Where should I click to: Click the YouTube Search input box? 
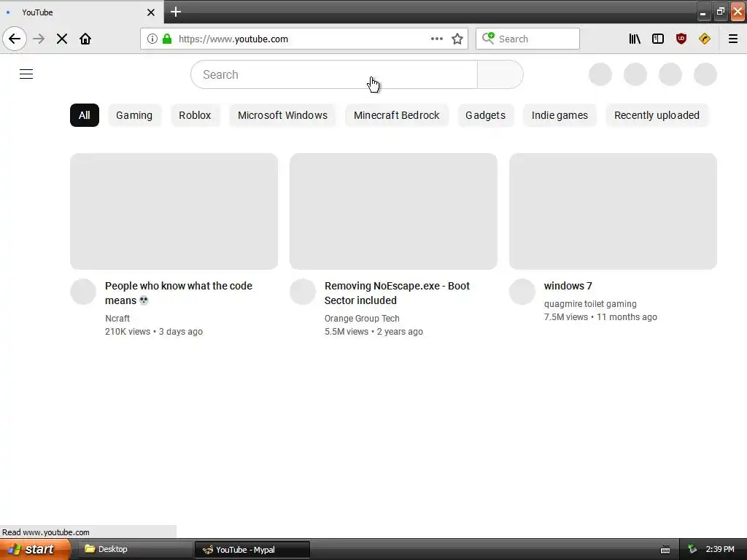point(334,74)
